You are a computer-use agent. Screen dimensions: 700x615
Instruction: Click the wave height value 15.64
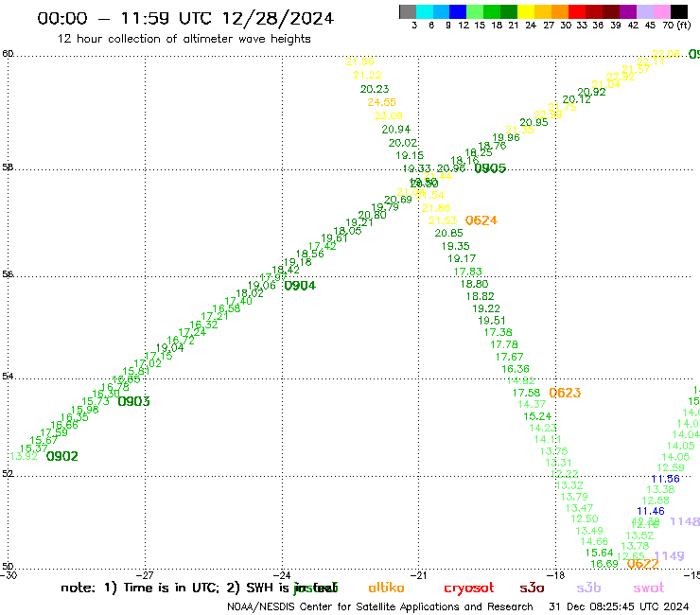tap(599, 553)
